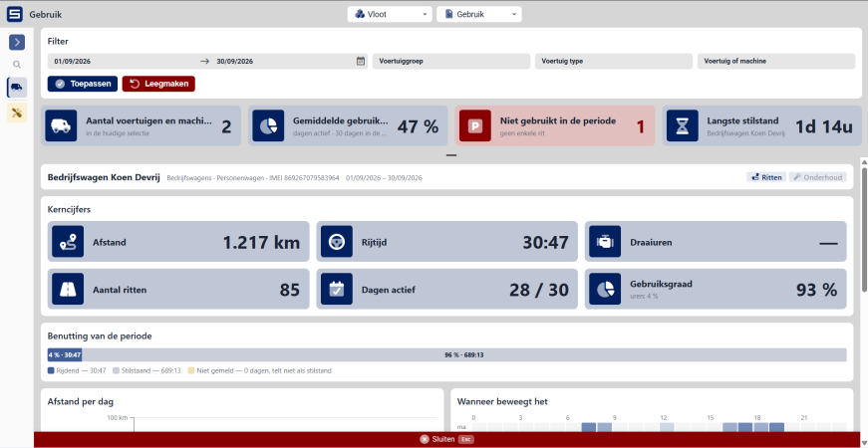The width and height of the screenshot is (868, 448).
Task: Click the idle segment 96 % - 689:13 bar
Action: [463, 355]
